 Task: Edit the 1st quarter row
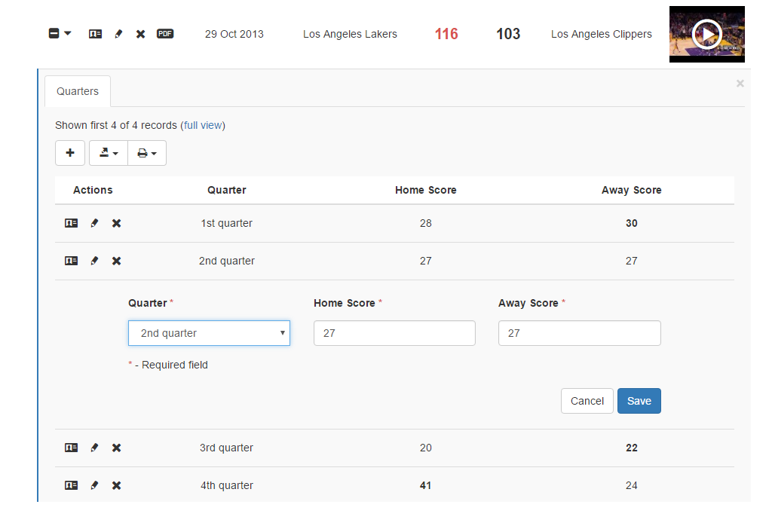click(94, 223)
